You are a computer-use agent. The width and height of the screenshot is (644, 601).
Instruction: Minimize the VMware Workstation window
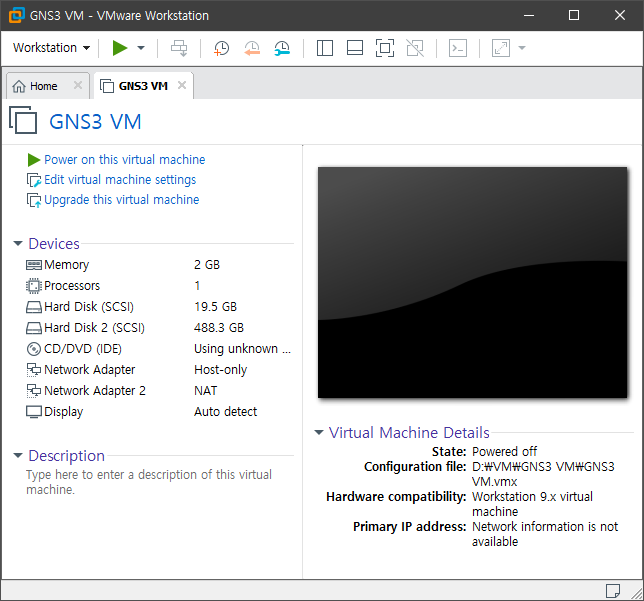click(x=529, y=15)
